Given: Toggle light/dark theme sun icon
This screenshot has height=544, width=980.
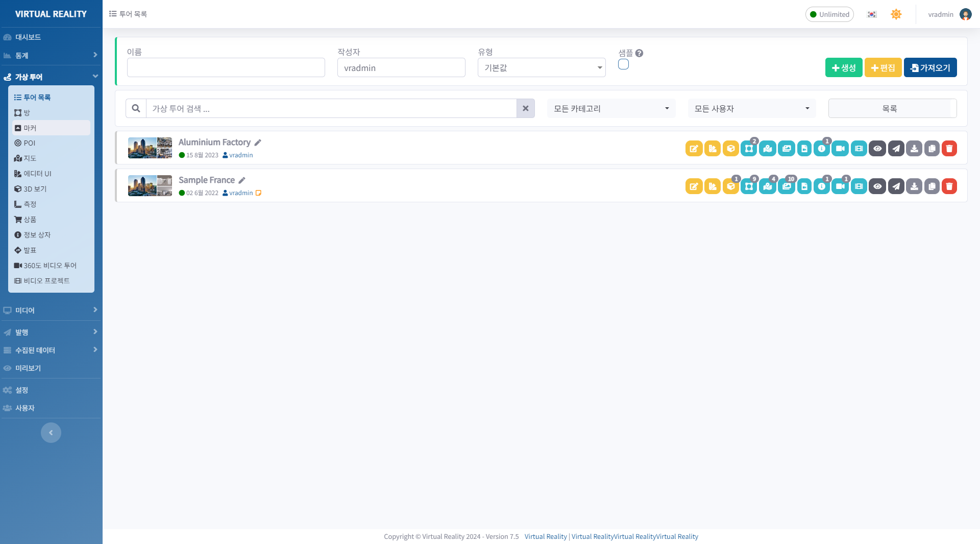Looking at the screenshot, I should pos(896,14).
